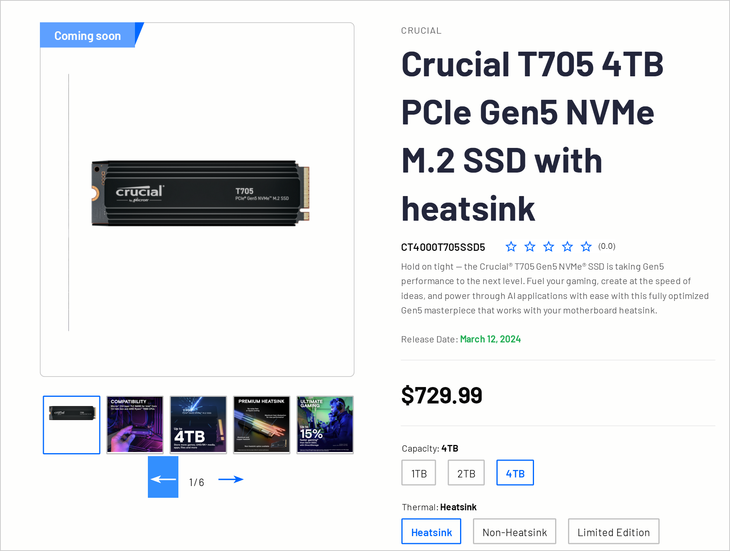Image resolution: width=730 pixels, height=551 pixels.
Task: Click the fifth rating star
Action: 586,247
